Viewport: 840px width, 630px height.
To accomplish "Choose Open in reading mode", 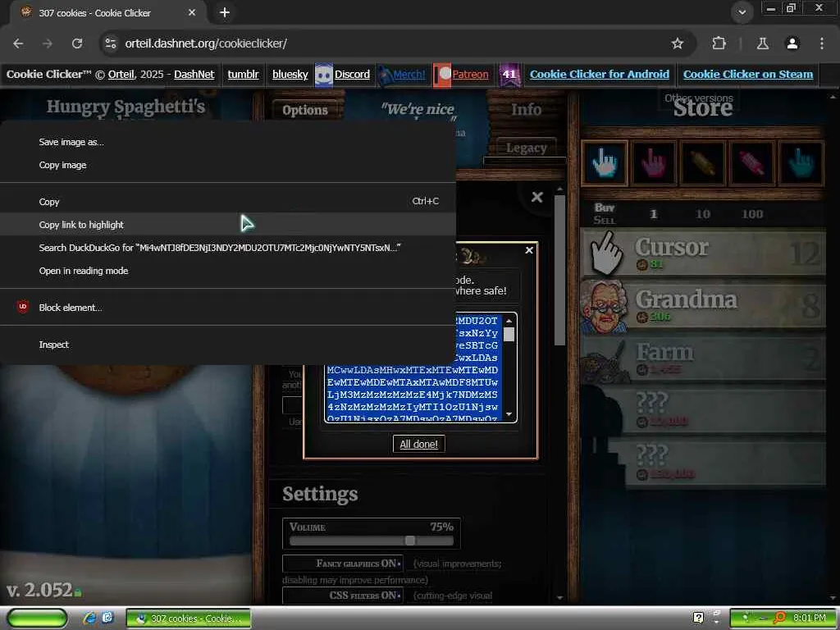I will (228, 271).
